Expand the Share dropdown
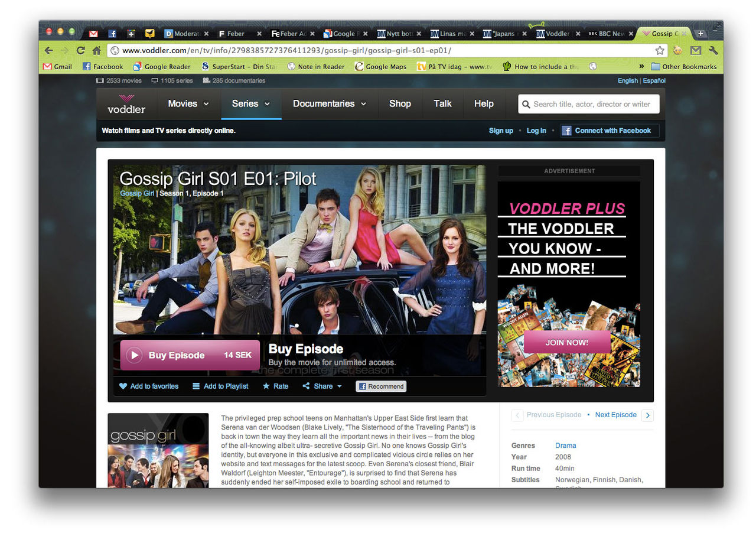The height and width of the screenshot is (533, 756). point(322,386)
